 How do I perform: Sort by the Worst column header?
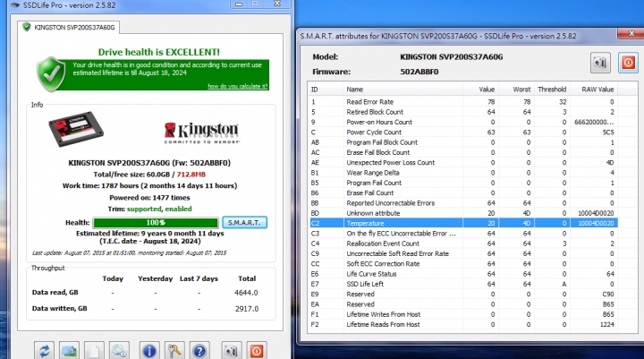tap(515, 90)
